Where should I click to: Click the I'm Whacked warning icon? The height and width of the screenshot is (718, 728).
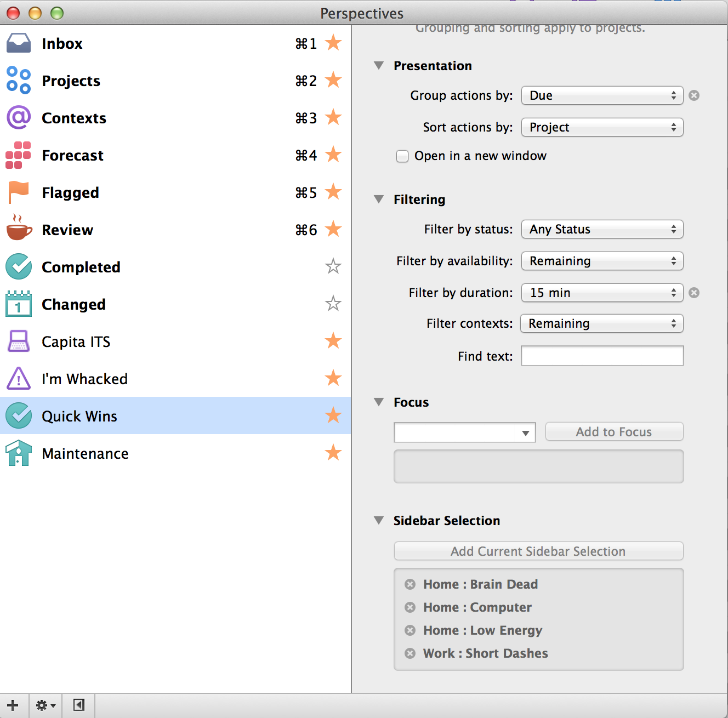19,378
